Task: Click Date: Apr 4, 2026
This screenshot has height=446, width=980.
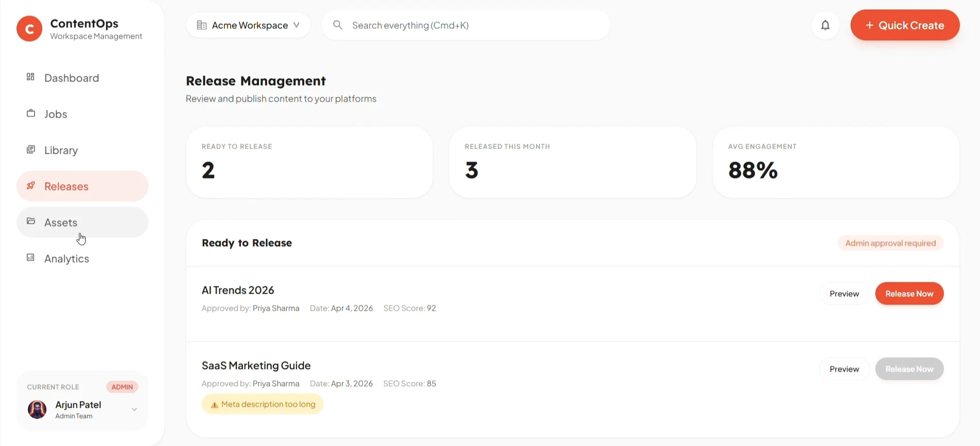Action: [x=341, y=308]
